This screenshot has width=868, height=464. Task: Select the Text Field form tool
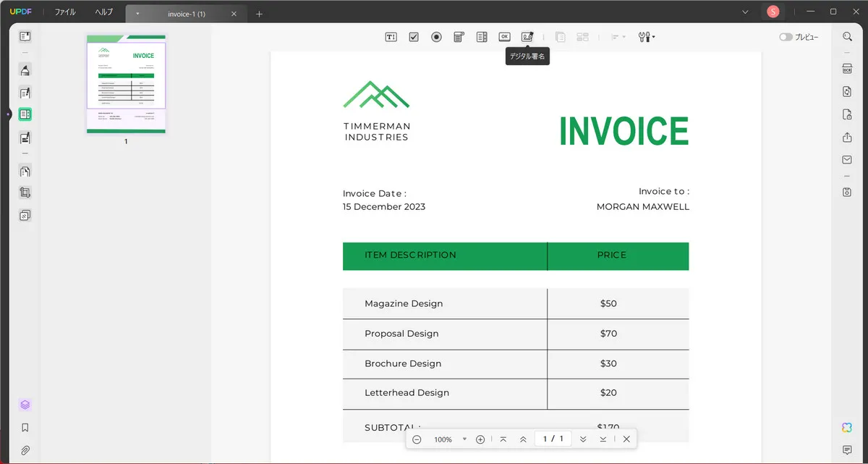pos(391,37)
